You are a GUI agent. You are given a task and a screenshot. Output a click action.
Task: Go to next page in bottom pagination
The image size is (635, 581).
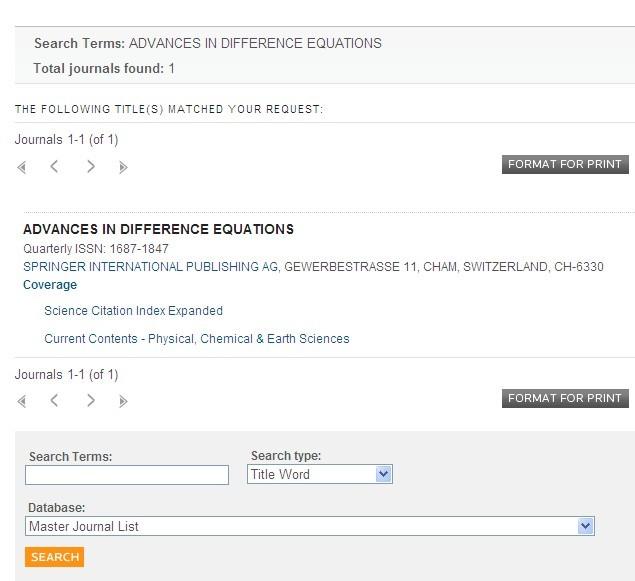91,401
